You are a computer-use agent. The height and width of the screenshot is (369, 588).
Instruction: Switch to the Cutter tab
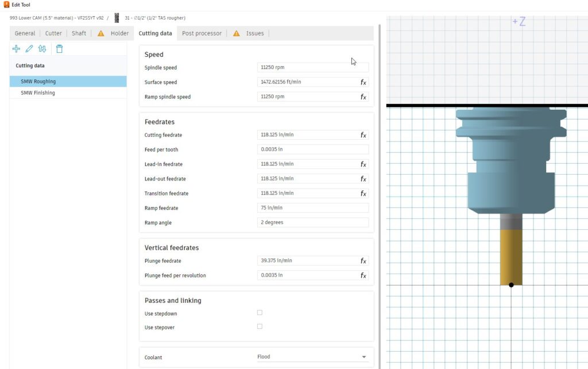[53, 33]
